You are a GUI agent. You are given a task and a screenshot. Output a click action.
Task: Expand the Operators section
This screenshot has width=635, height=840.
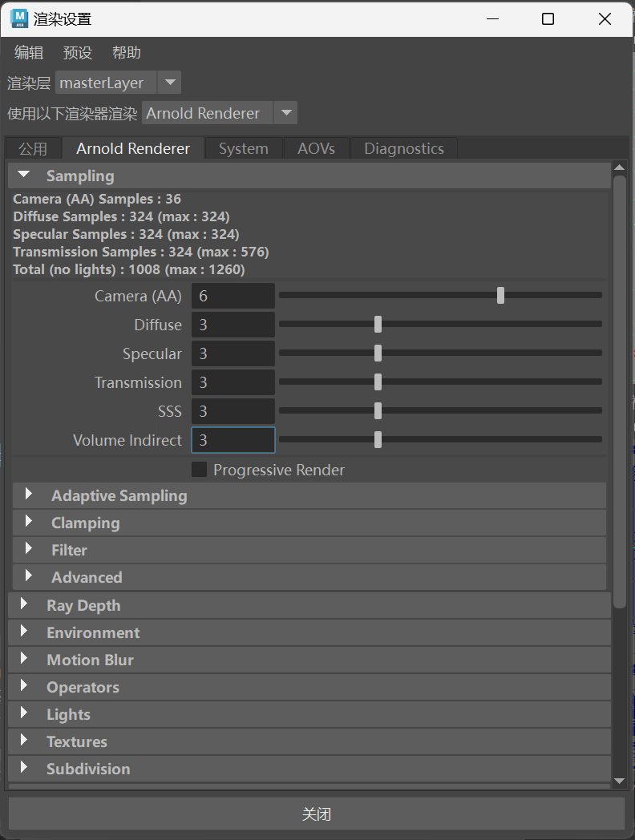point(309,688)
